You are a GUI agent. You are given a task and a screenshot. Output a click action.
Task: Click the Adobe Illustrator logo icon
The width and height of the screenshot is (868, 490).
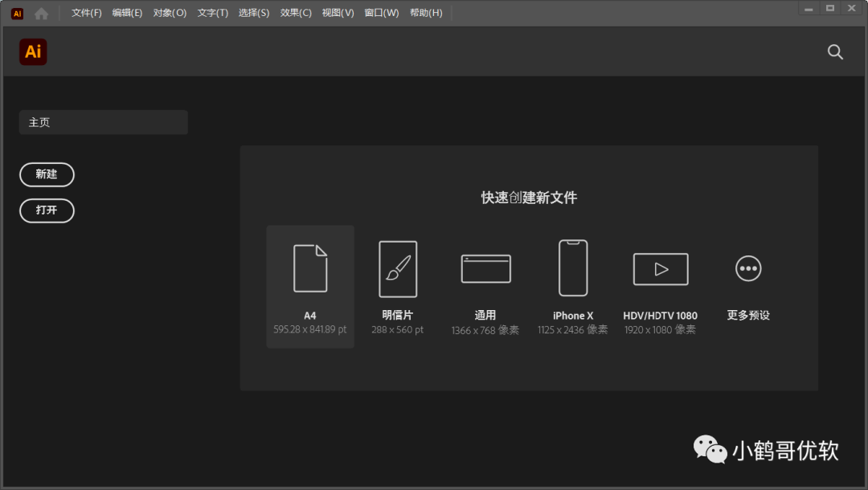tap(32, 51)
